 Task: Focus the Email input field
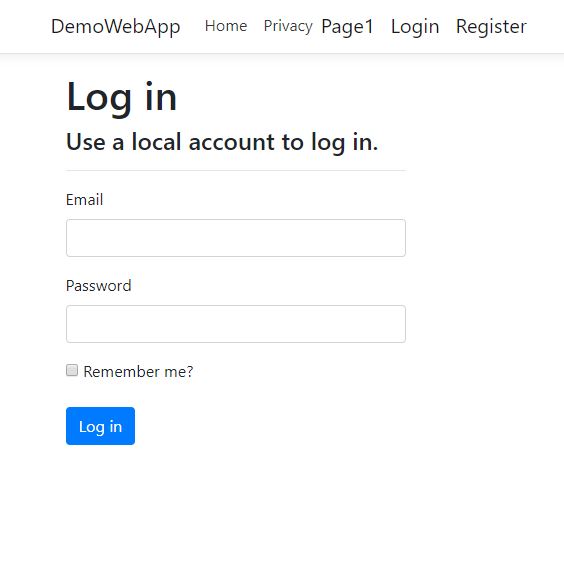[236, 238]
